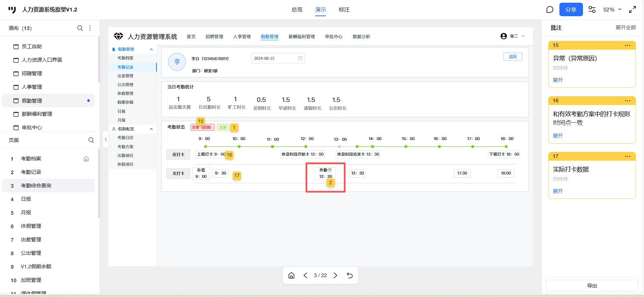Click the 外勤 12:30 punch record

326,173
